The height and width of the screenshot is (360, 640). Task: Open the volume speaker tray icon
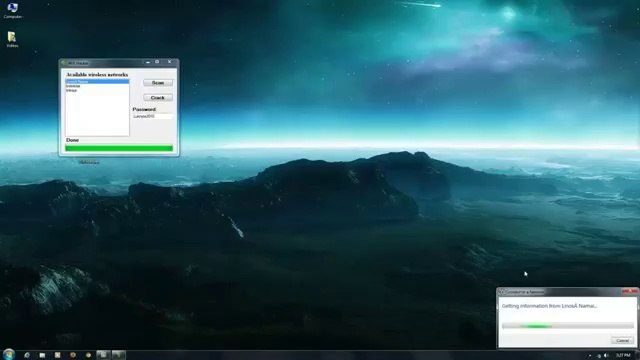pyautogui.click(x=606, y=356)
